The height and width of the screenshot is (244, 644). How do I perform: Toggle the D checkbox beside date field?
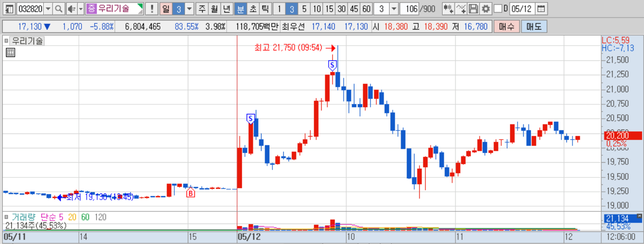pos(498,9)
